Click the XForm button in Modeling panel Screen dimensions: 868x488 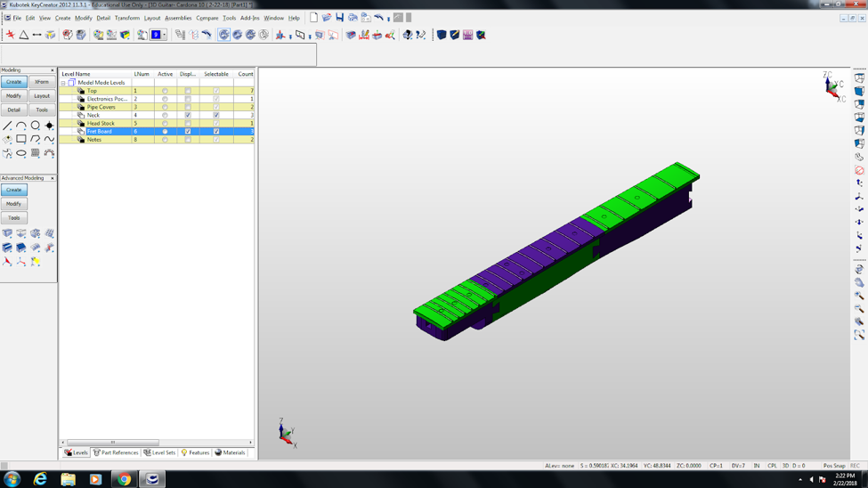tap(42, 82)
